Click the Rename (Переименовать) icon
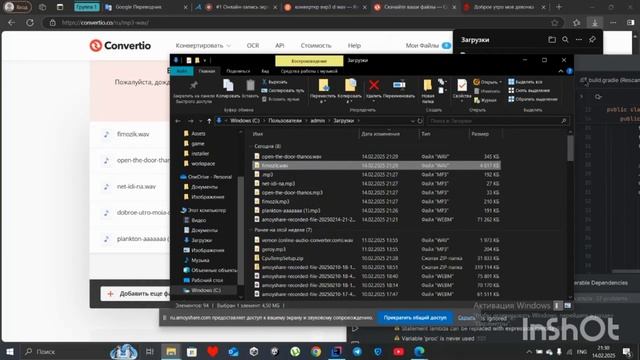The width and height of the screenshot is (640, 360). (x=399, y=85)
